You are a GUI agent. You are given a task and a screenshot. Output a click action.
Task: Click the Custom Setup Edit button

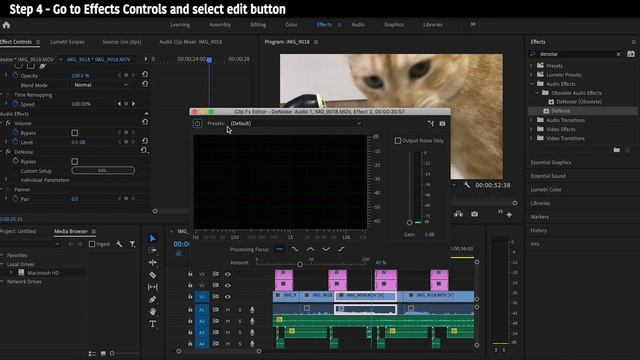click(103, 170)
